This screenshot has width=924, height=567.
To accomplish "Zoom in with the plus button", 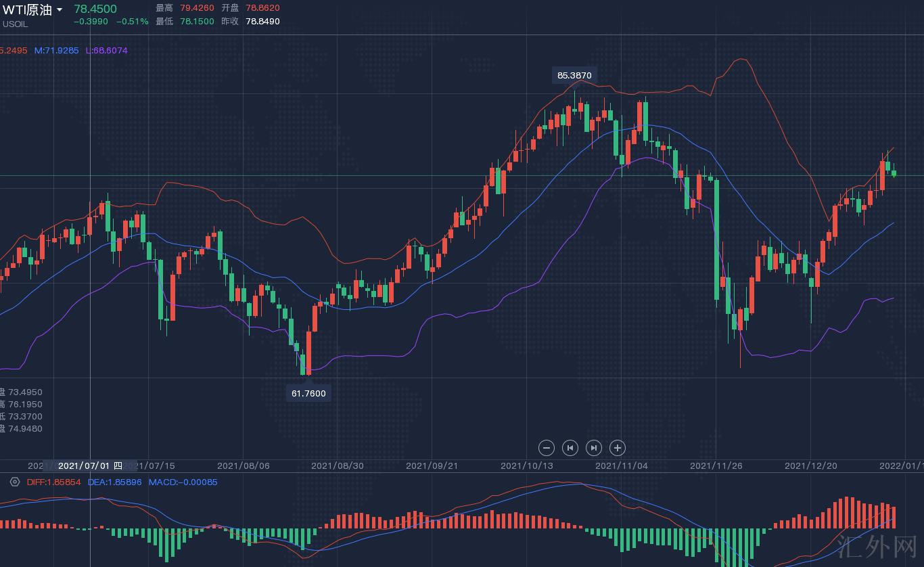I will point(617,448).
